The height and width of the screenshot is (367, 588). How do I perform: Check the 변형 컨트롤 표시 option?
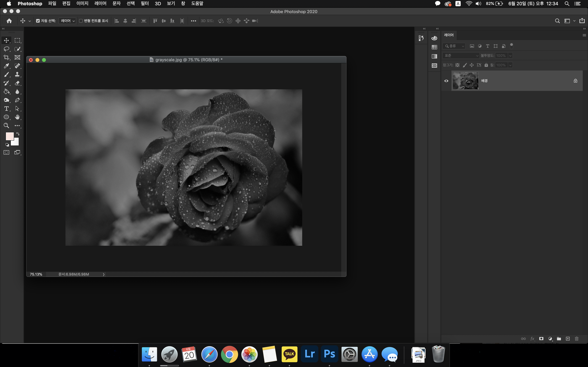pos(81,21)
